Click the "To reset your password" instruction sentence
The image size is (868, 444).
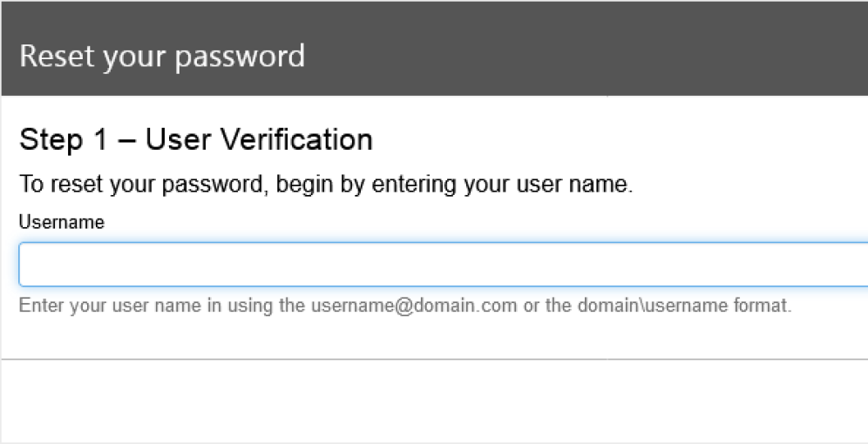click(326, 184)
